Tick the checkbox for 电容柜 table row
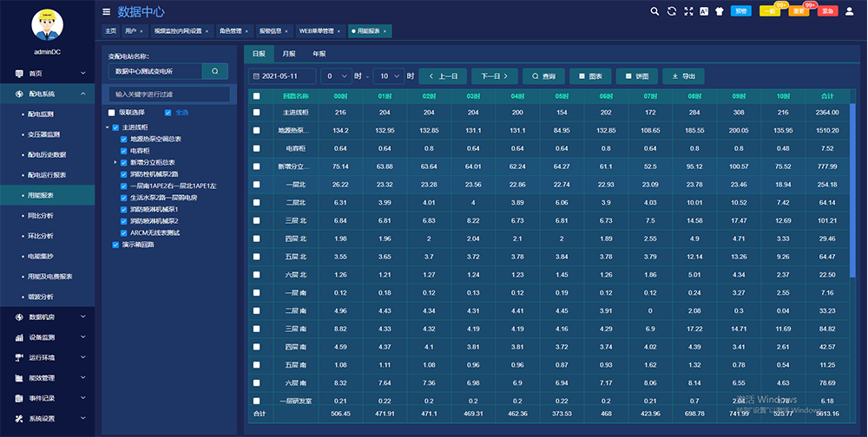The width and height of the screenshot is (868, 437). [x=256, y=148]
